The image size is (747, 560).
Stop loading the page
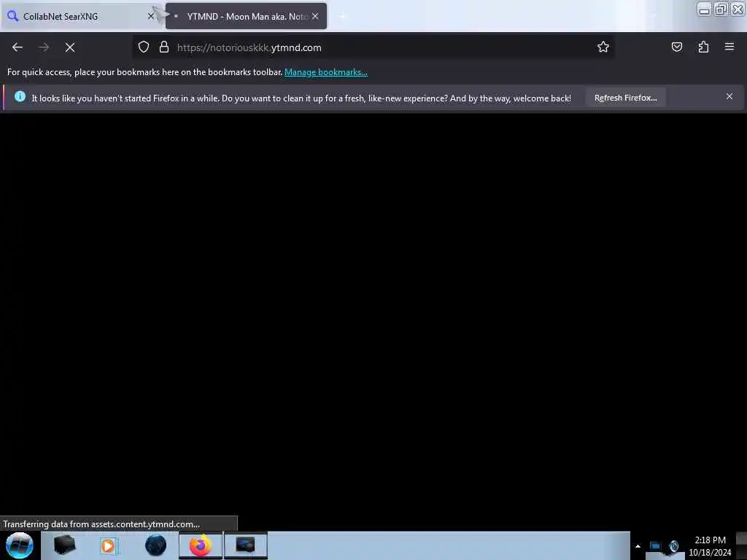70,47
